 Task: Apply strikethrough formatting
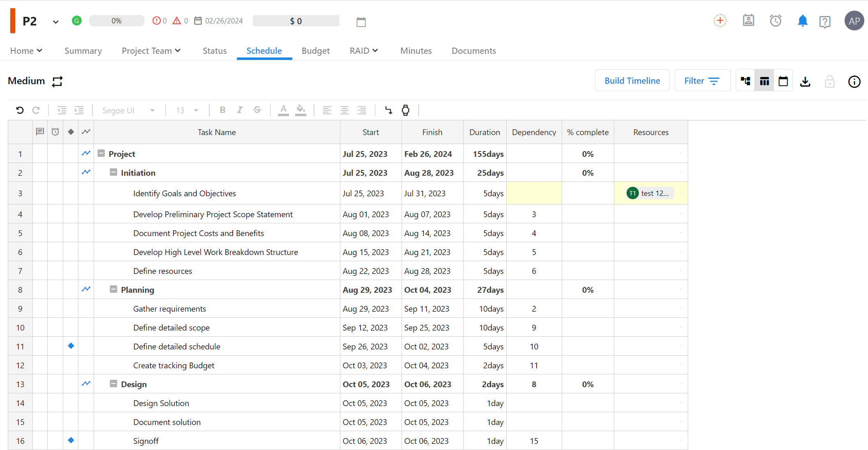tap(257, 110)
